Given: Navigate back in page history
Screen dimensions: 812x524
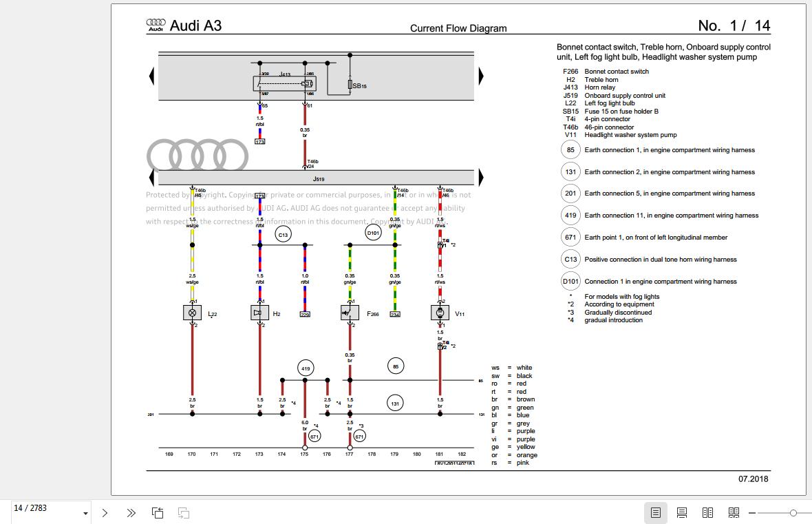Looking at the screenshot, I should [x=158, y=513].
